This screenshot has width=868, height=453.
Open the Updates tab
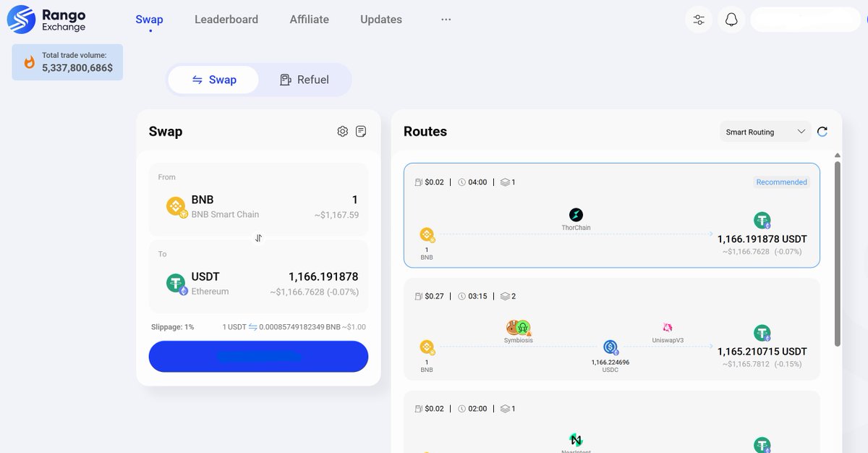(381, 20)
